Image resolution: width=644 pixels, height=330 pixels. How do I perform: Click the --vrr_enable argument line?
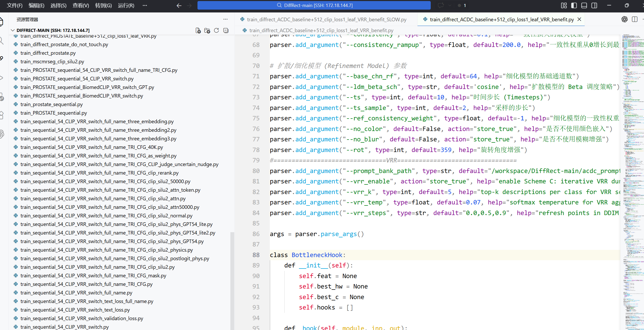pos(445,181)
